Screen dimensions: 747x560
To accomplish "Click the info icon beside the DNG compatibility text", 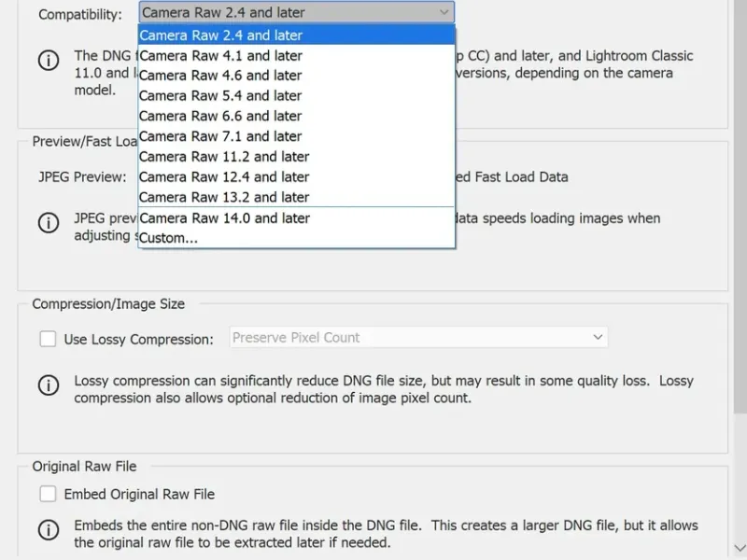I will pos(48,61).
